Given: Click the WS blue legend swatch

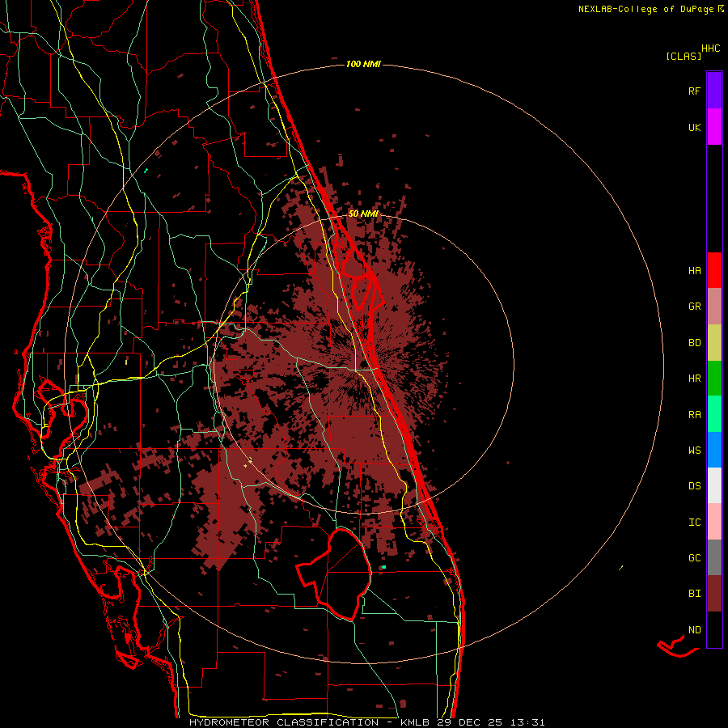Looking at the screenshot, I should point(714,450).
